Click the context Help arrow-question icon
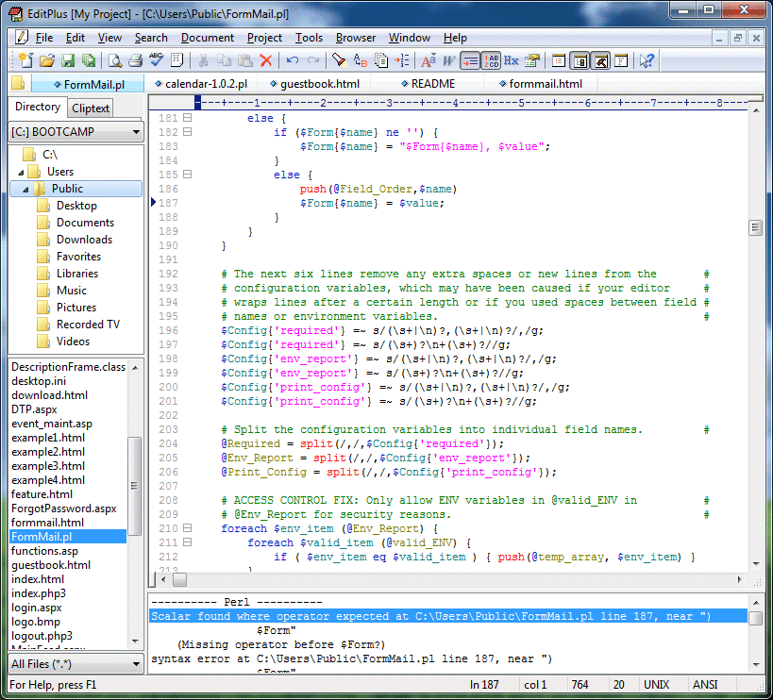The image size is (773, 700). [x=647, y=60]
